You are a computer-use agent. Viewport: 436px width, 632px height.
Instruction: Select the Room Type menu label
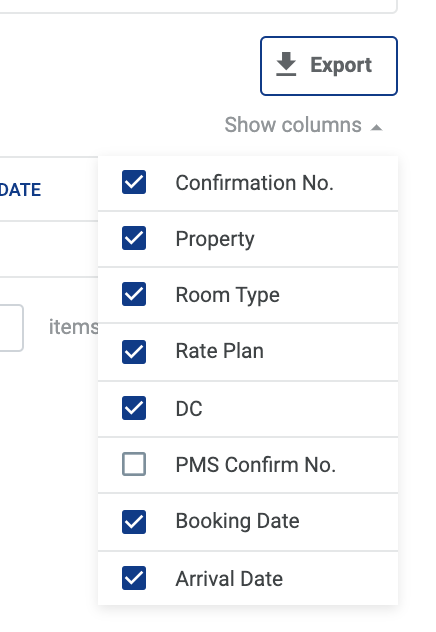pos(227,295)
